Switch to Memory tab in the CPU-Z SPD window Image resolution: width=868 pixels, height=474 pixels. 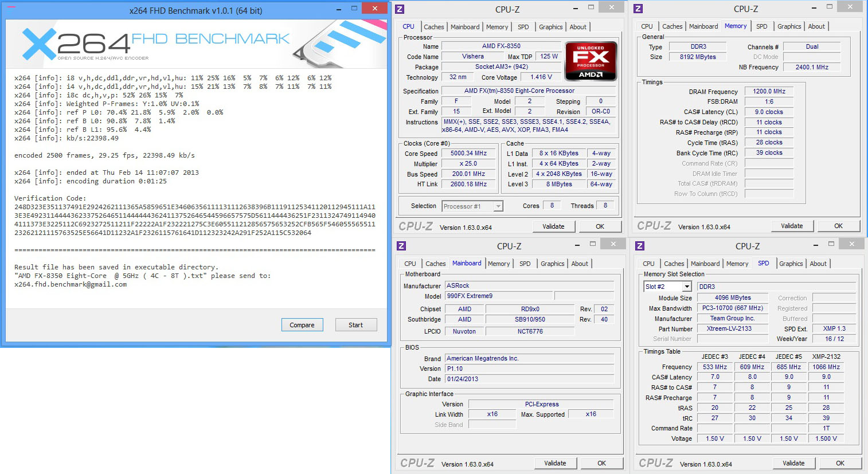(737, 264)
